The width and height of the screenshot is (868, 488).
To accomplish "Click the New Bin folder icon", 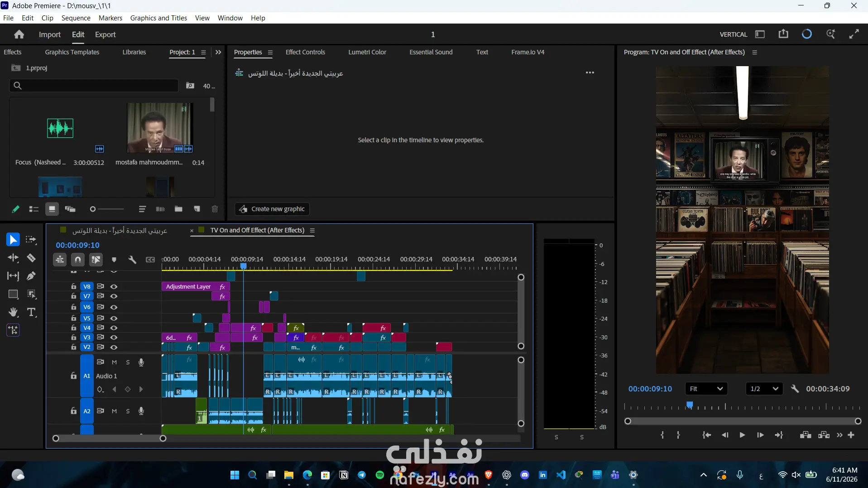I will [x=178, y=209].
